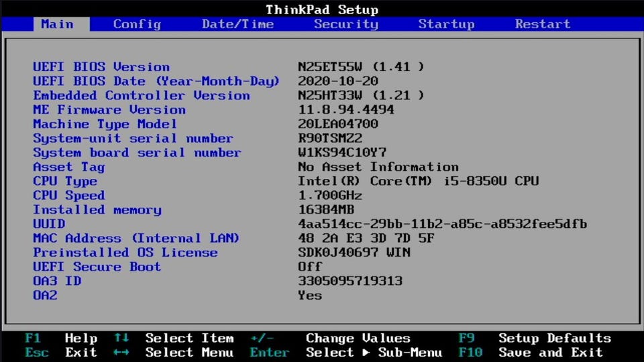Click the ME Firmware Version label
This screenshot has width=644, height=362.
109,109
